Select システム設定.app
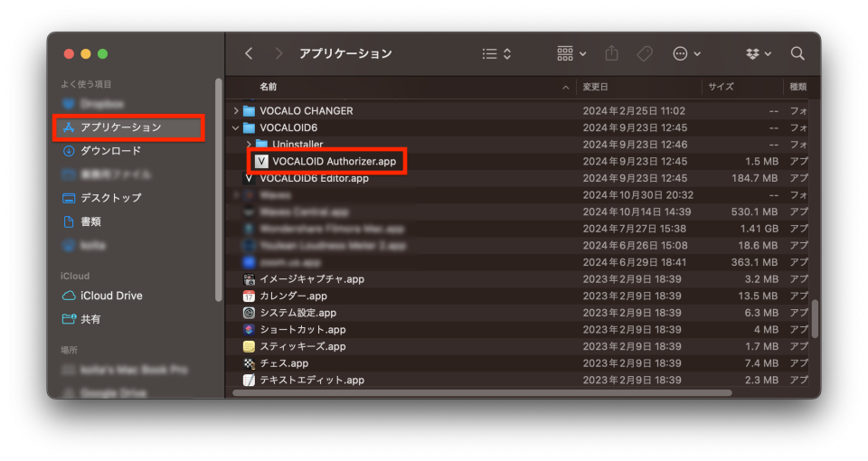Image resolution: width=868 pixels, height=461 pixels. pos(297,313)
